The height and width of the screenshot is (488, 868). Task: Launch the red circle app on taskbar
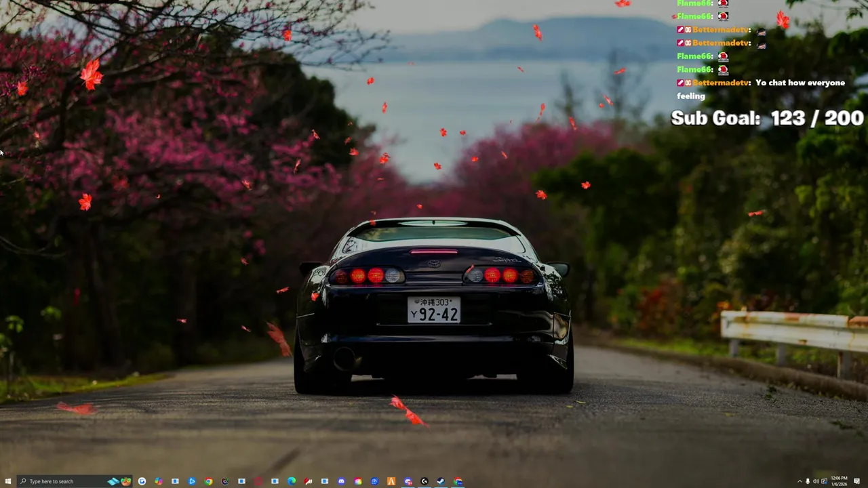pos(258,481)
